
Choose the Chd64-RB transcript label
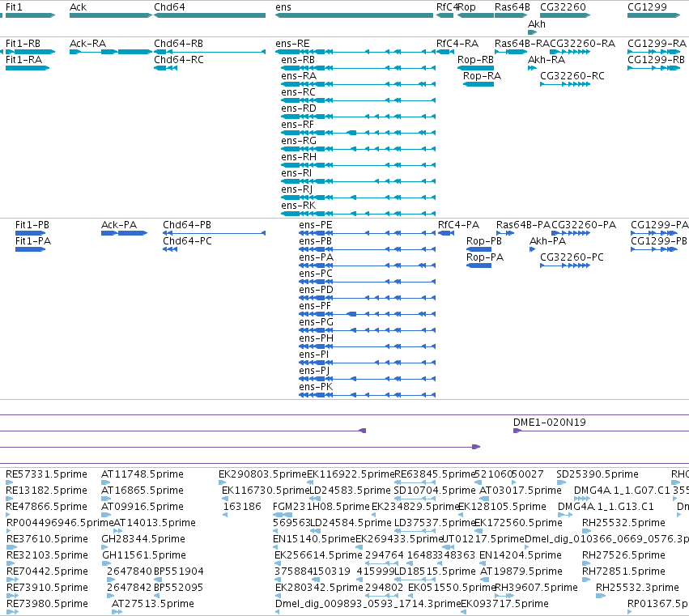click(x=178, y=44)
